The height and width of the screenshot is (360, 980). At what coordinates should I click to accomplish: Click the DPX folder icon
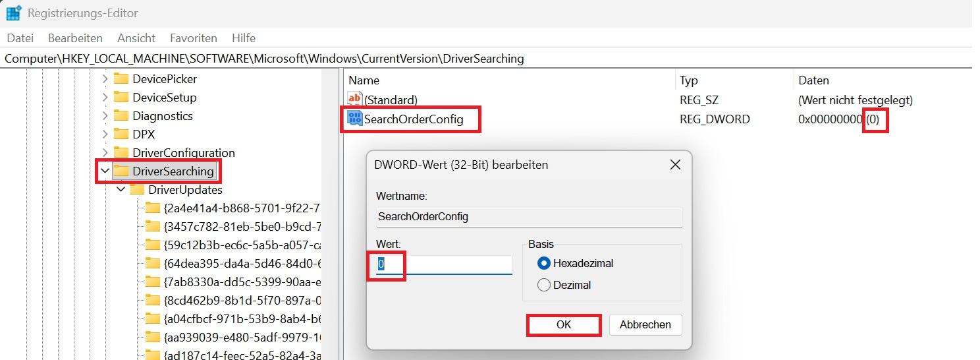(121, 134)
